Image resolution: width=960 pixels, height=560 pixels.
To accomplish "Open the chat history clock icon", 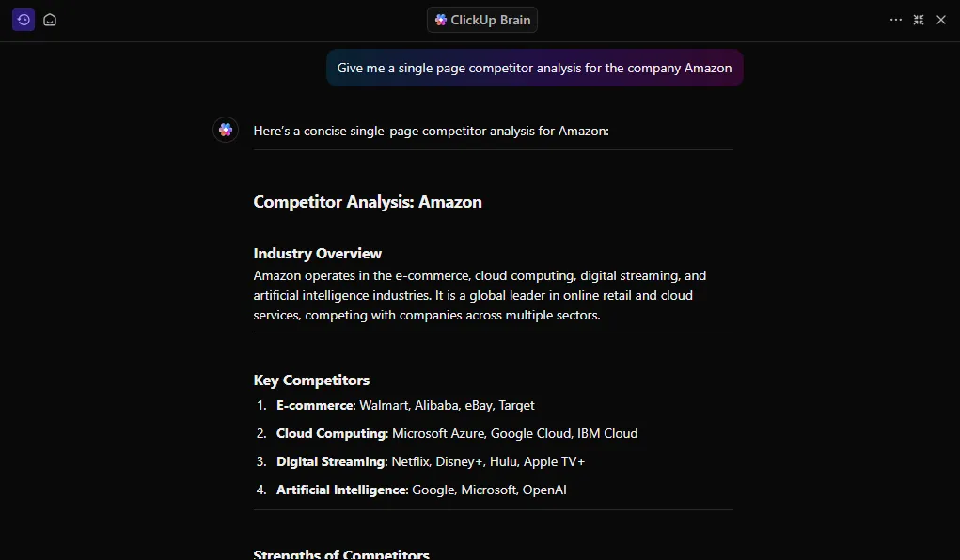I will tap(24, 20).
